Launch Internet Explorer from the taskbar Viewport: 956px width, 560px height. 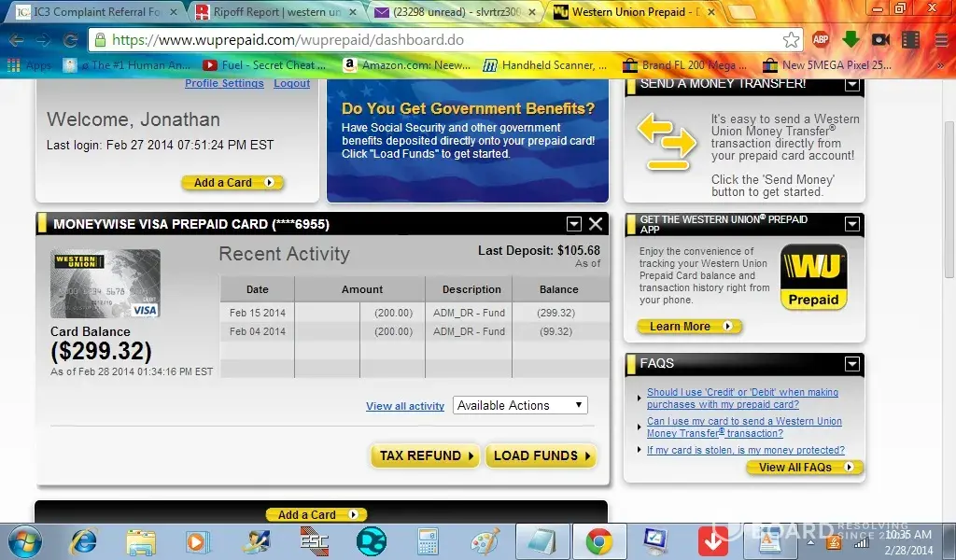(83, 541)
